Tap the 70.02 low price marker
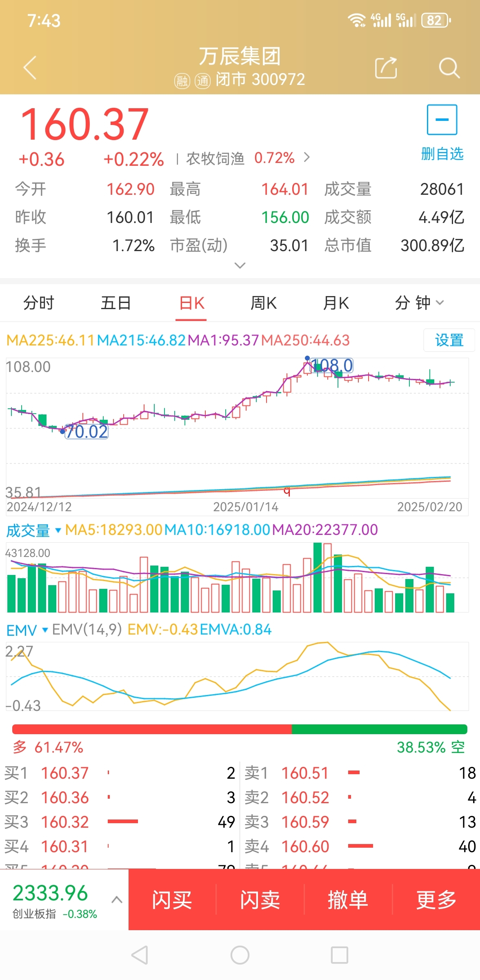Image resolution: width=480 pixels, height=980 pixels. click(87, 432)
